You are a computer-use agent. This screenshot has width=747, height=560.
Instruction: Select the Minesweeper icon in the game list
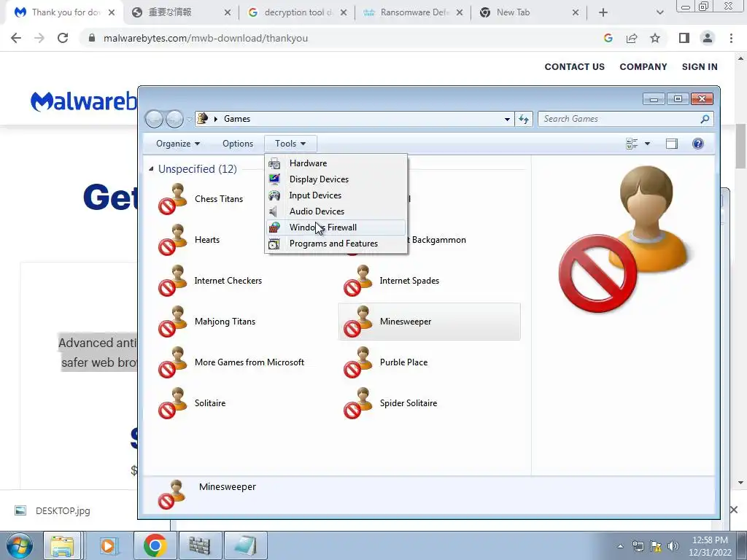[357, 322]
